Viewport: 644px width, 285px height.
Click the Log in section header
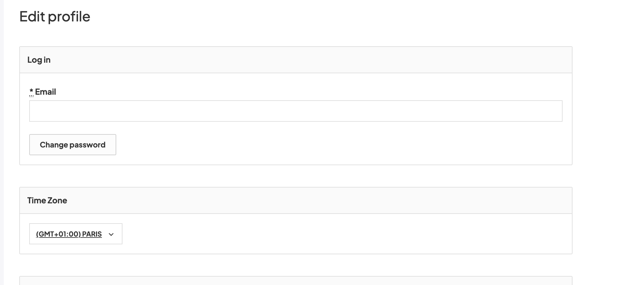(39, 60)
